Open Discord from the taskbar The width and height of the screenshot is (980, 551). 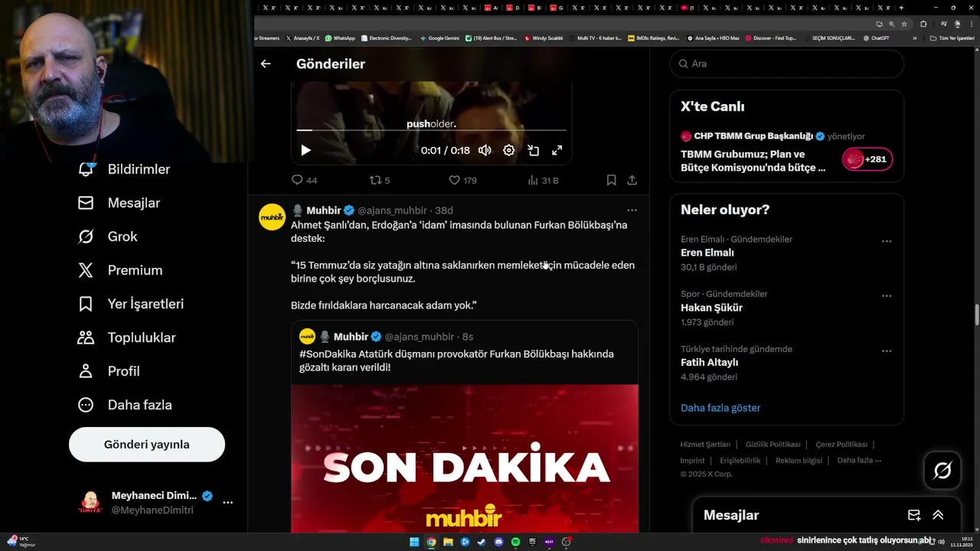point(498,542)
